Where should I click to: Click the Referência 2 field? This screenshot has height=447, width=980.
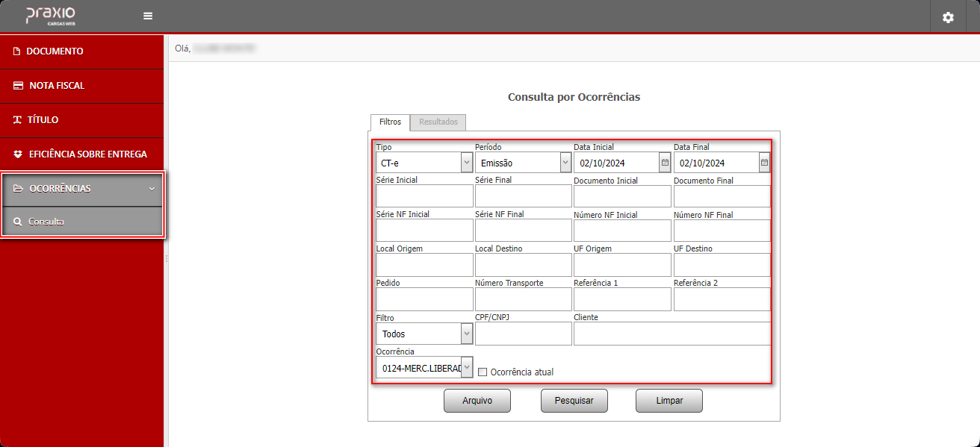722,299
